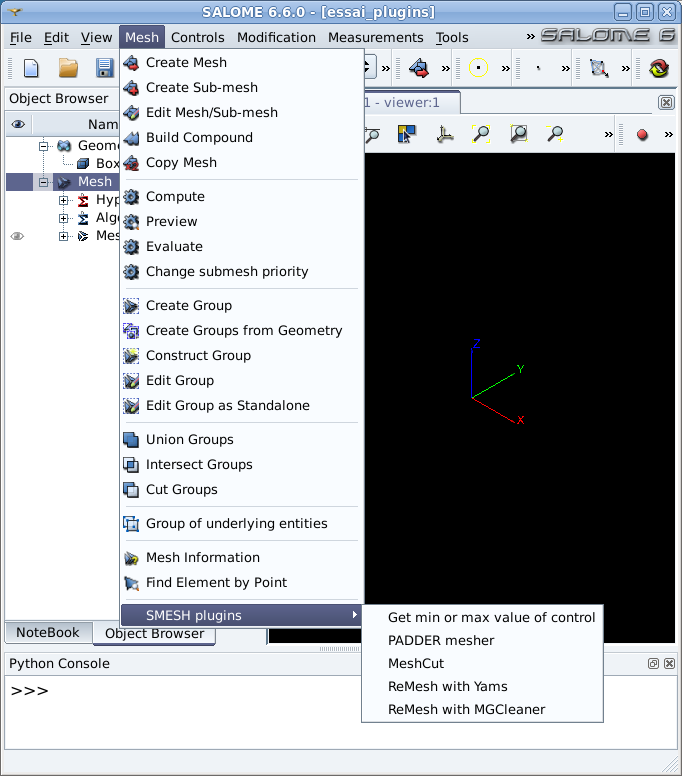
Task: Expand the Hypotheses tree node
Action: [63, 200]
